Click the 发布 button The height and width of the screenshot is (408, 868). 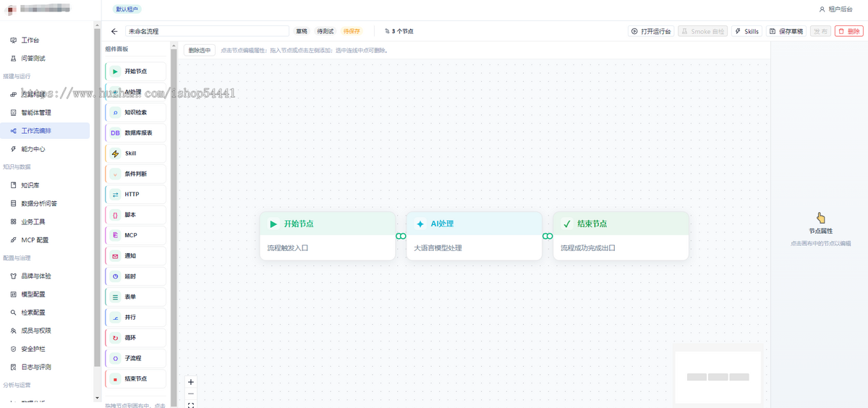820,31
